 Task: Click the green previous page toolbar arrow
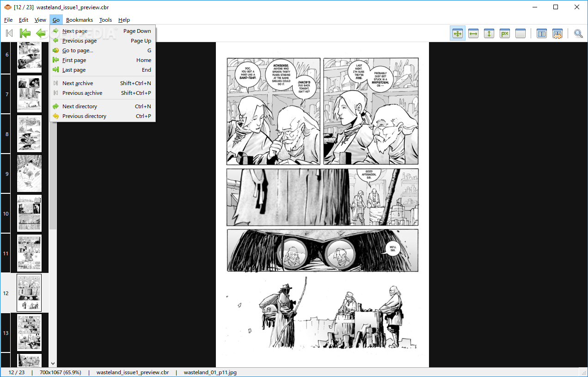tap(41, 33)
